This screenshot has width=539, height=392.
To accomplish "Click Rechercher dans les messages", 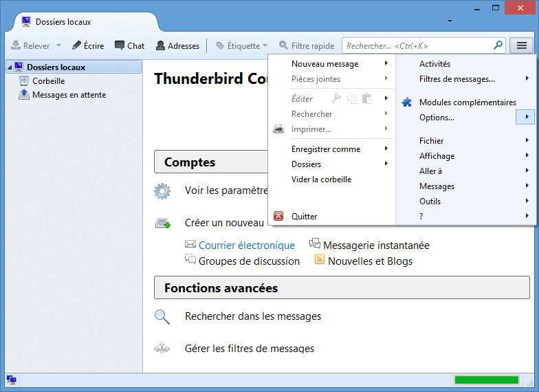I will click(253, 316).
